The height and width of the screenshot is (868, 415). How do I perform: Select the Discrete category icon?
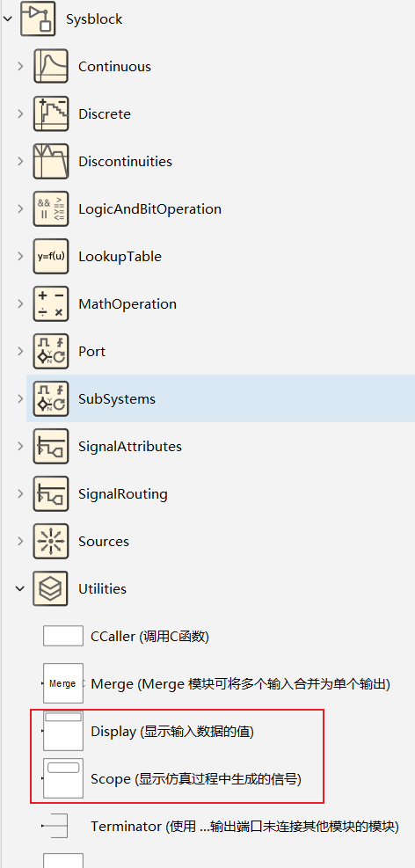tap(51, 114)
